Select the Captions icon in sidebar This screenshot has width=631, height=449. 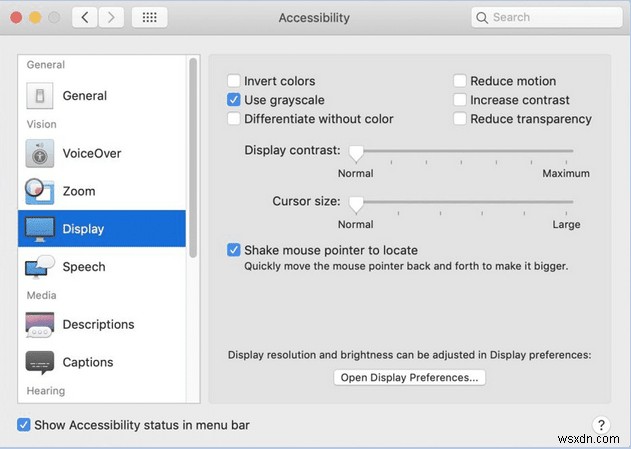(40, 362)
